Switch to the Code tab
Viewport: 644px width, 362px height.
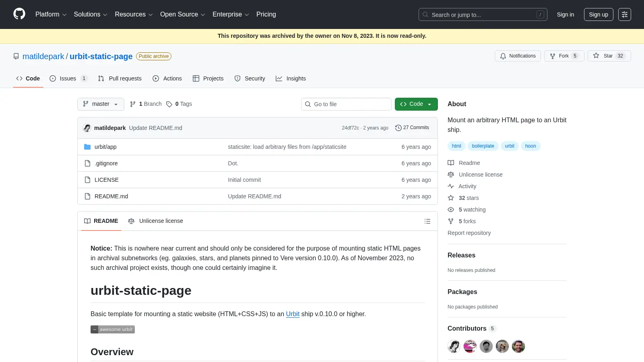click(28, 78)
